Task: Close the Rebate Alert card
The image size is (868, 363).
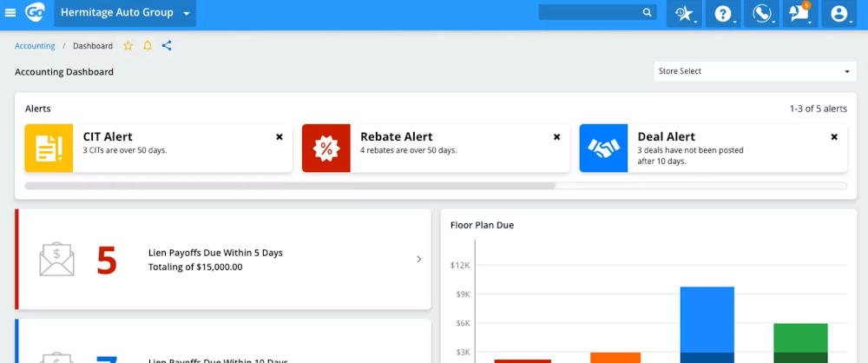Action: click(x=556, y=136)
